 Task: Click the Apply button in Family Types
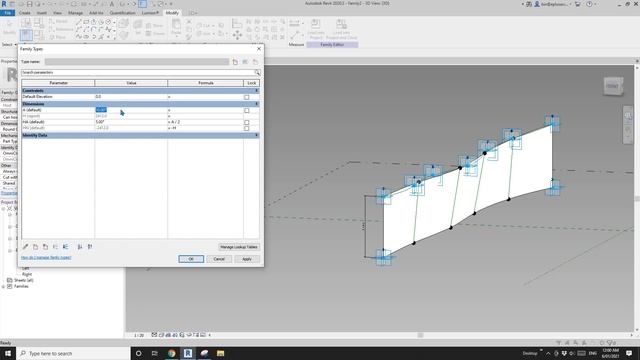pos(247,259)
